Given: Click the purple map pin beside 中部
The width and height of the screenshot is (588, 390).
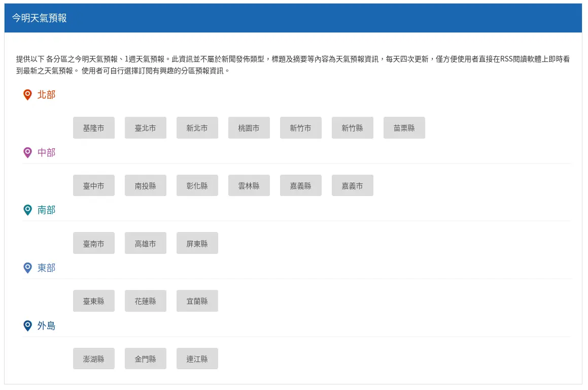Looking at the screenshot, I should (x=28, y=152).
